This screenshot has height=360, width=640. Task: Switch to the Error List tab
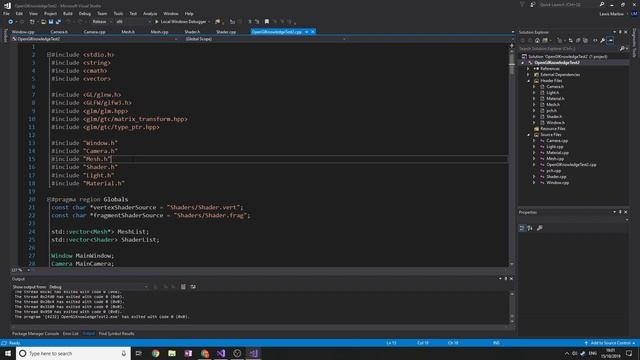(71, 334)
